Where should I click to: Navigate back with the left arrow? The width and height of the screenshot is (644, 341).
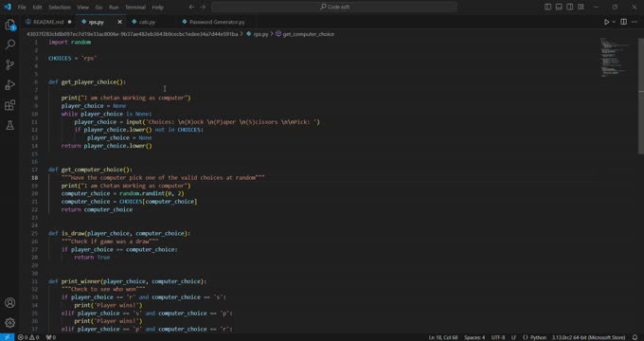(x=192, y=7)
